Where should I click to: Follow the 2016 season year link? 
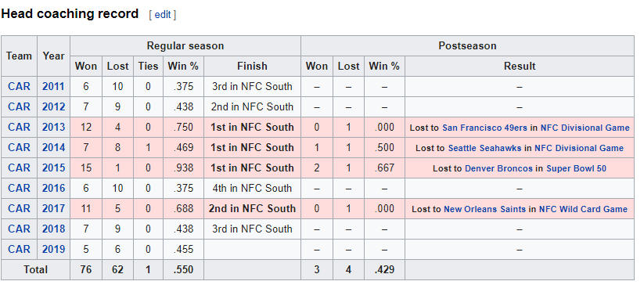tap(53, 188)
